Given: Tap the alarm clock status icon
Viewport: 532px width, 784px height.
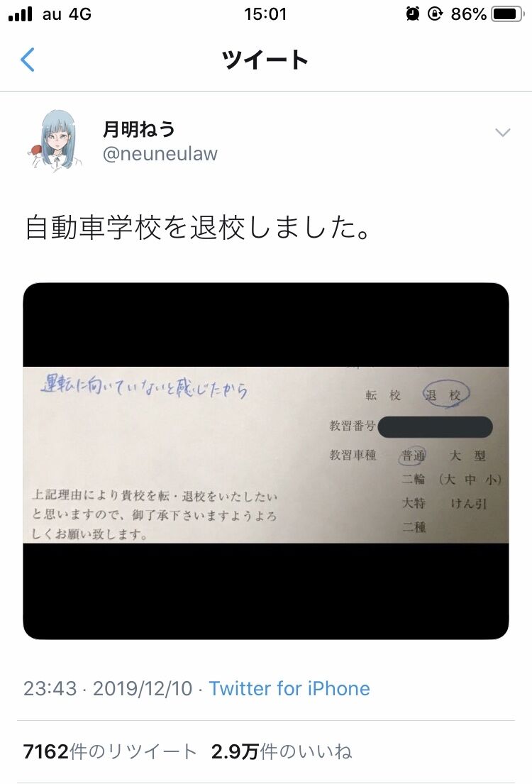Looking at the screenshot, I should (x=413, y=14).
